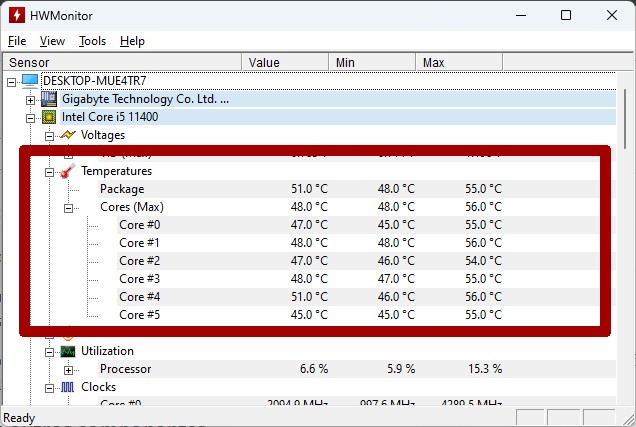Image resolution: width=636 pixels, height=427 pixels.
Task: Collapse the DESKTOP-MUE4TR7 root node
Action: pyautogui.click(x=11, y=82)
